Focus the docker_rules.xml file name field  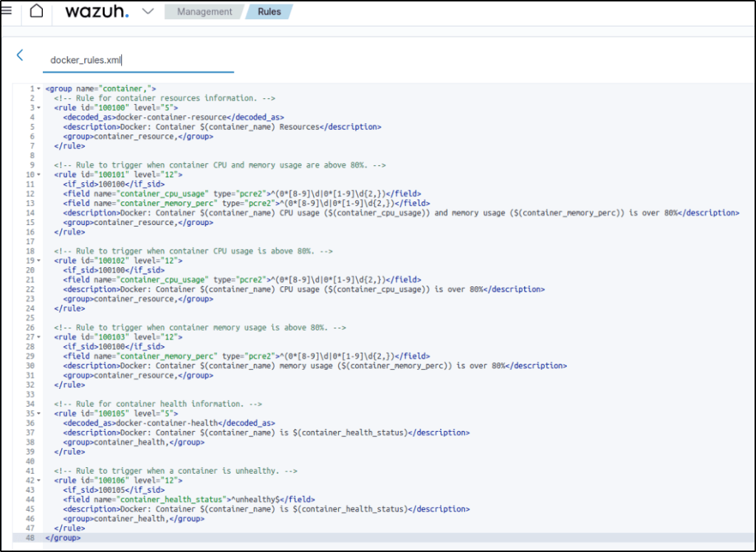pyautogui.click(x=138, y=60)
